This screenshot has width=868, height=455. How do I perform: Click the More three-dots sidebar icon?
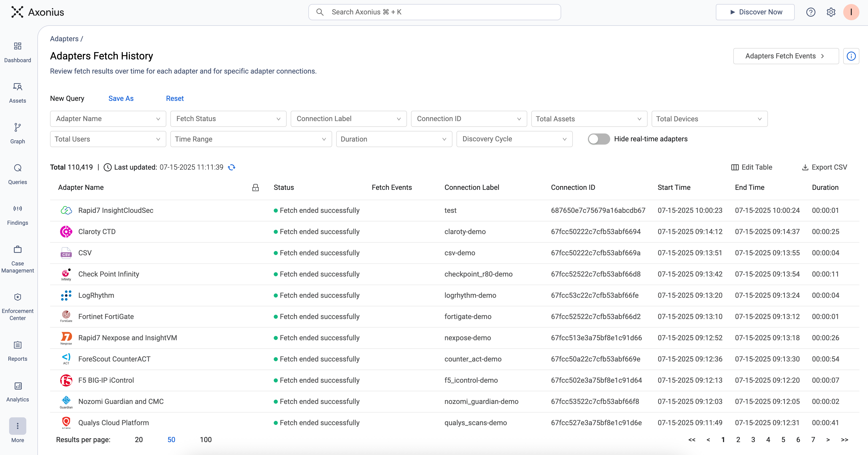click(17, 426)
